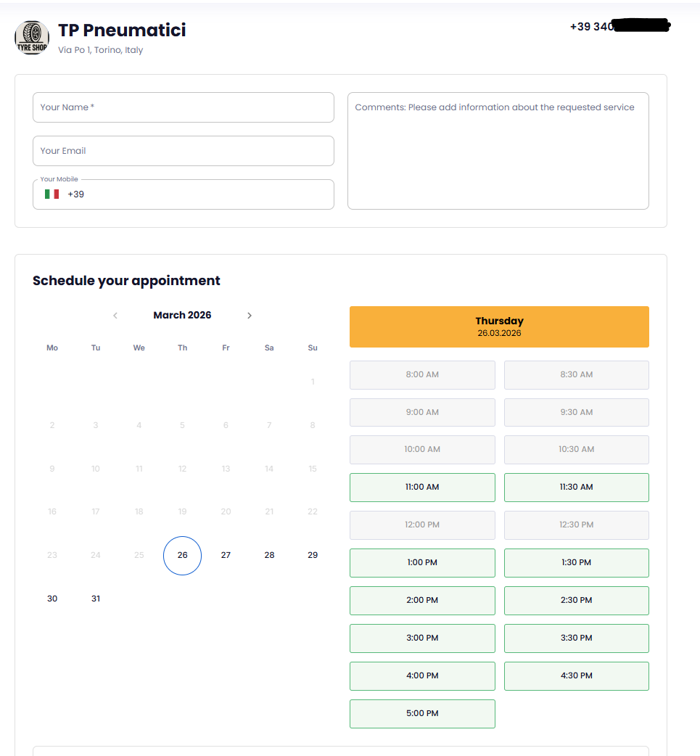
Task: Select March 27 on the calendar
Action: [226, 555]
